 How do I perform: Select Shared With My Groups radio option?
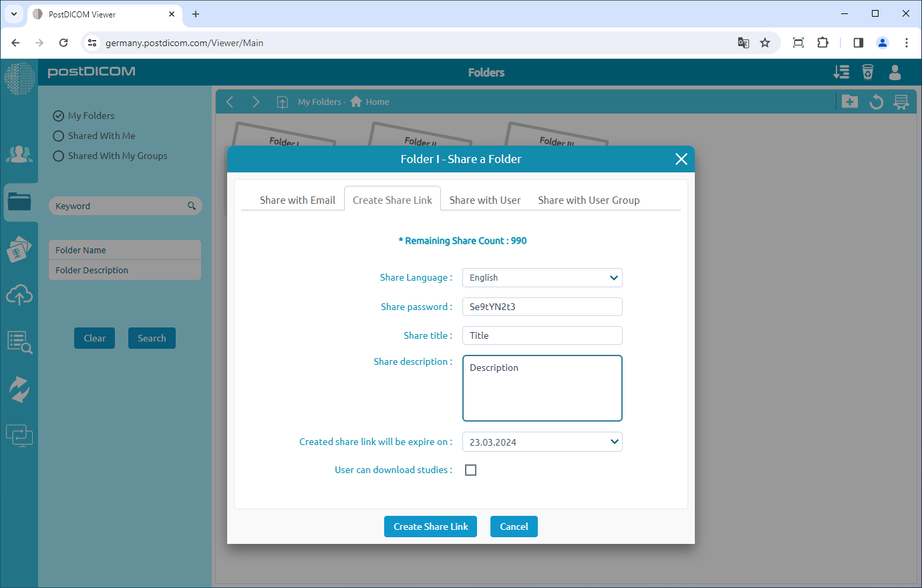tap(59, 156)
